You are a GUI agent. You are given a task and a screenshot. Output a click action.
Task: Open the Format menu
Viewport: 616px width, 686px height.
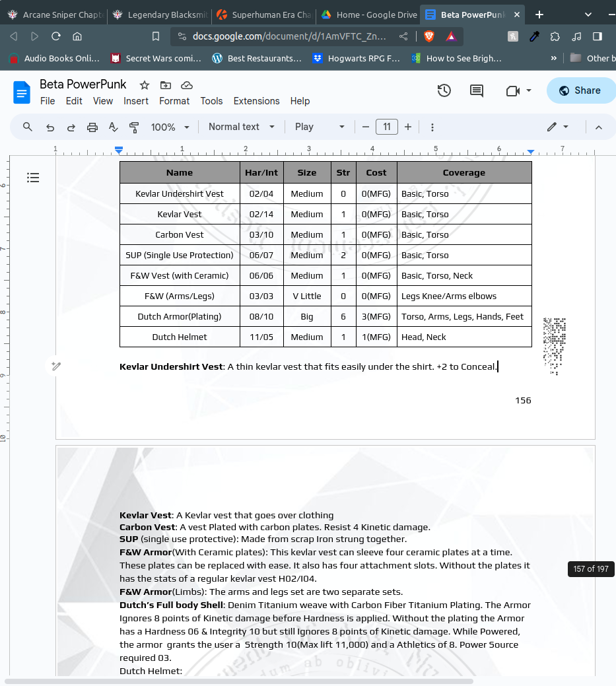click(174, 101)
